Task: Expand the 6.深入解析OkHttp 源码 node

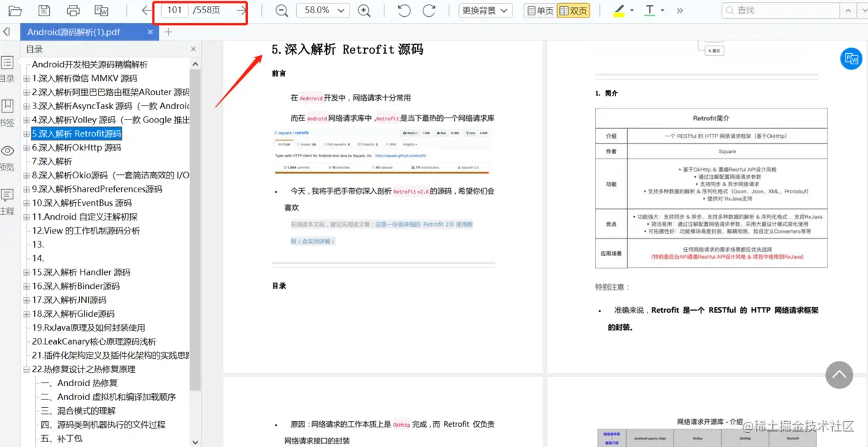Action: pyautogui.click(x=27, y=148)
